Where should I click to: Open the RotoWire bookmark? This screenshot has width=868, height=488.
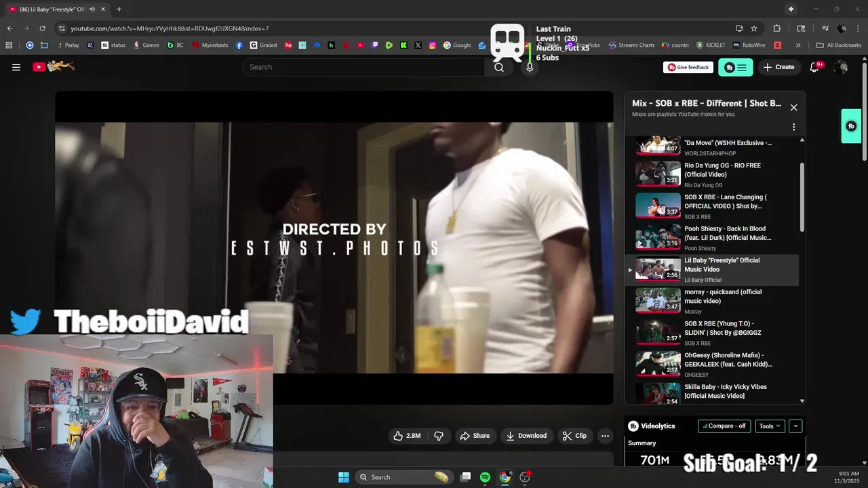click(749, 45)
